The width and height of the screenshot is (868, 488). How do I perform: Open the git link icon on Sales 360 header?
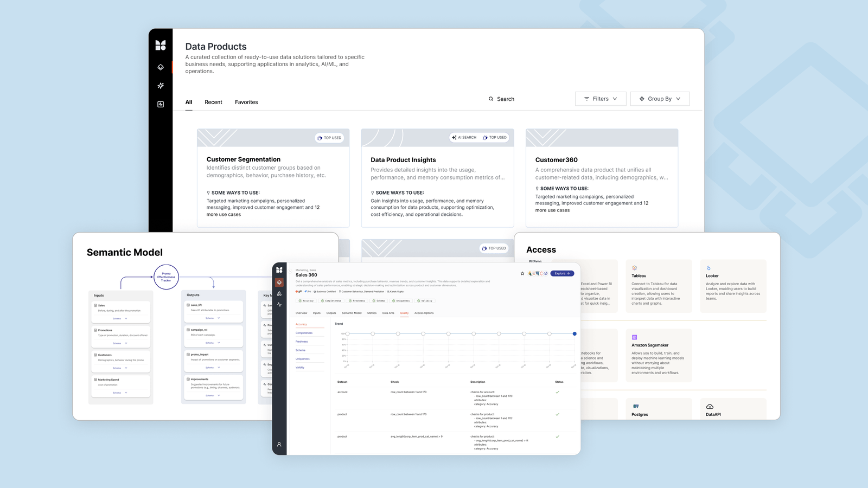(299, 291)
